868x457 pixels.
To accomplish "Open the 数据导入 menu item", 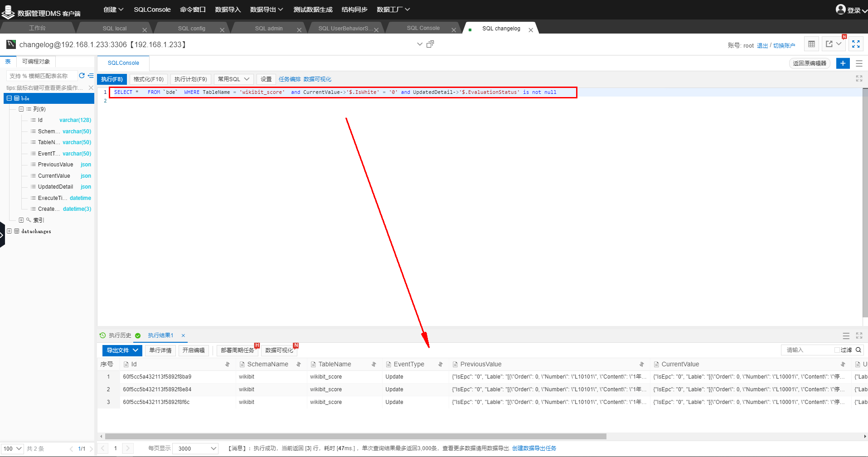I will pyautogui.click(x=228, y=10).
